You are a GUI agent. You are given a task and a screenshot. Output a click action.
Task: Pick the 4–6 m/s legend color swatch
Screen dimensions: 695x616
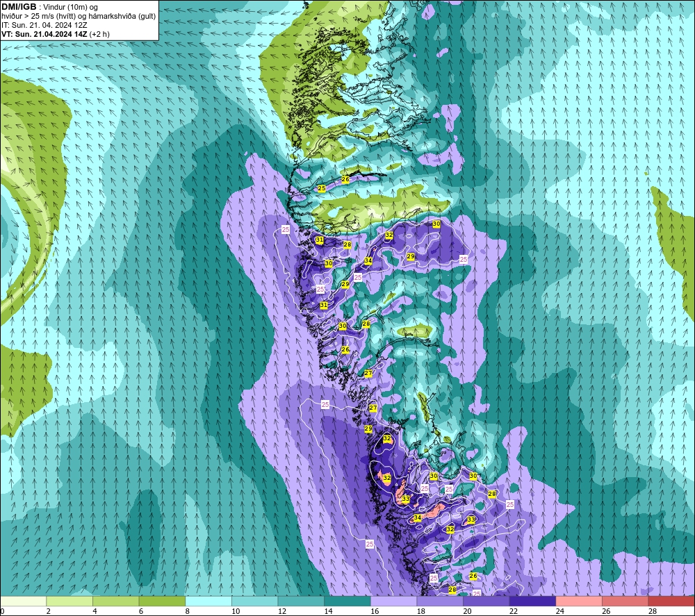[x=115, y=601]
